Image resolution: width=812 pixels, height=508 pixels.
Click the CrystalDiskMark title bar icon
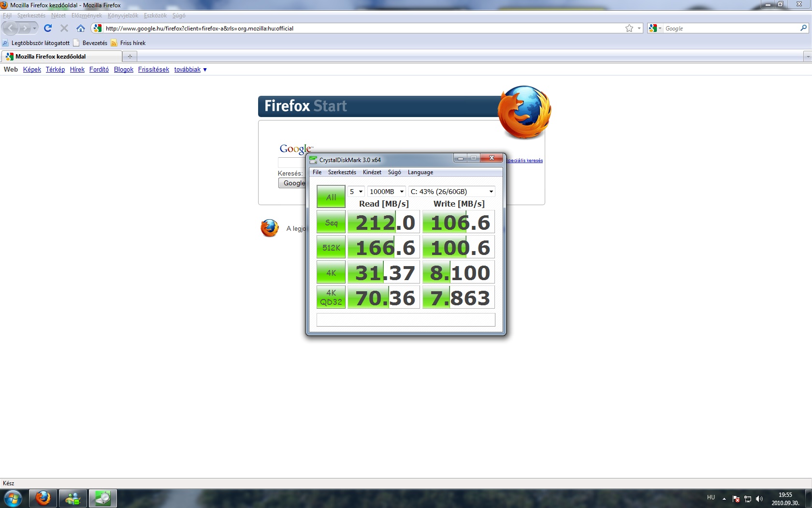313,160
